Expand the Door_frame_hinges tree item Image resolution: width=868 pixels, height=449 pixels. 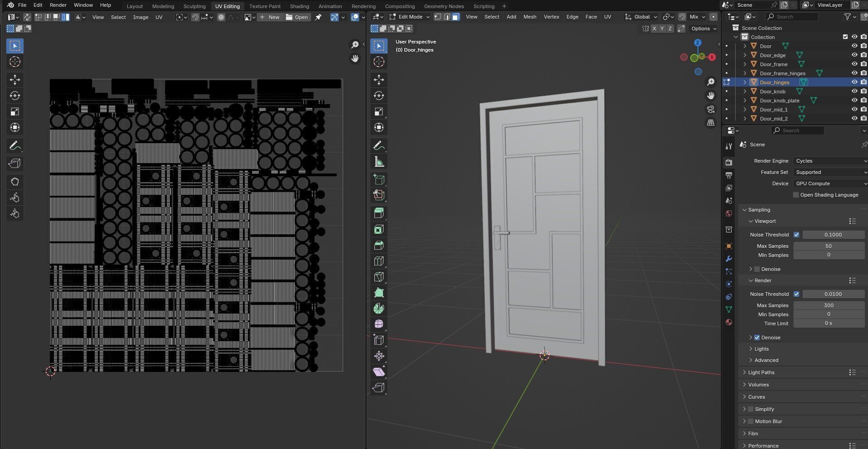(745, 73)
